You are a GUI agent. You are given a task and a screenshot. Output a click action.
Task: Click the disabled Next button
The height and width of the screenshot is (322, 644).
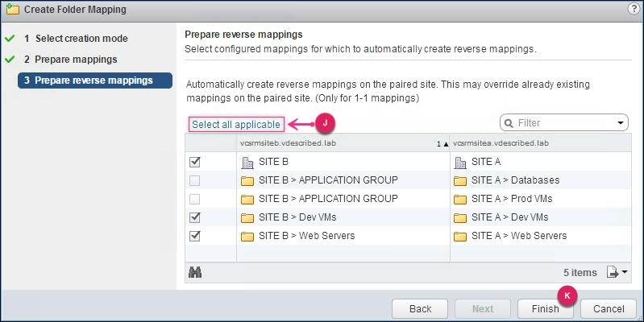[483, 309]
